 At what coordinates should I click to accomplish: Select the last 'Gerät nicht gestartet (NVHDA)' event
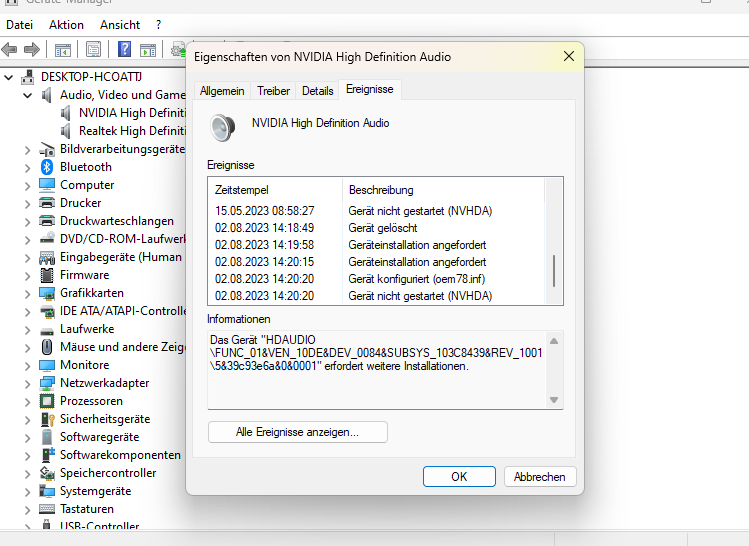376,296
